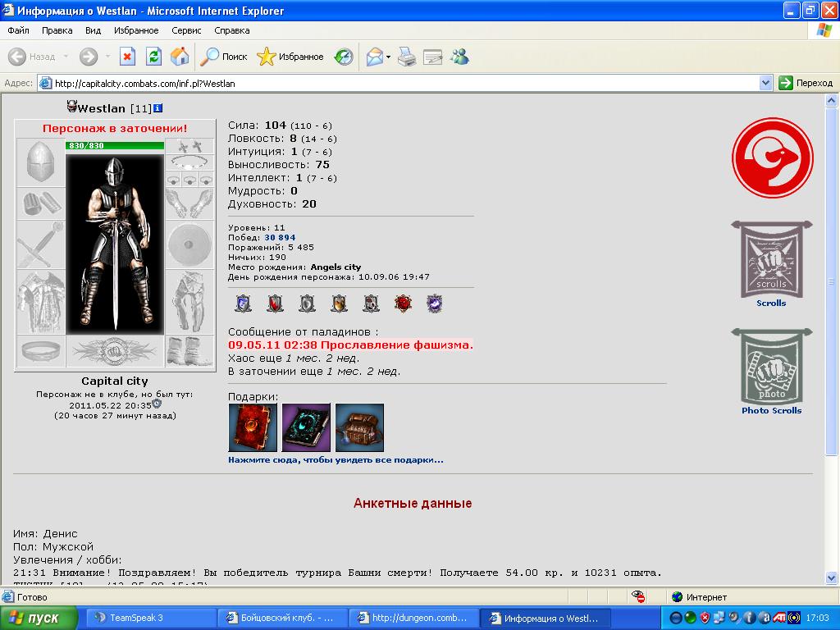The height and width of the screenshot is (630, 840).
Task: Click the body armor equipment slot
Action: (41, 302)
